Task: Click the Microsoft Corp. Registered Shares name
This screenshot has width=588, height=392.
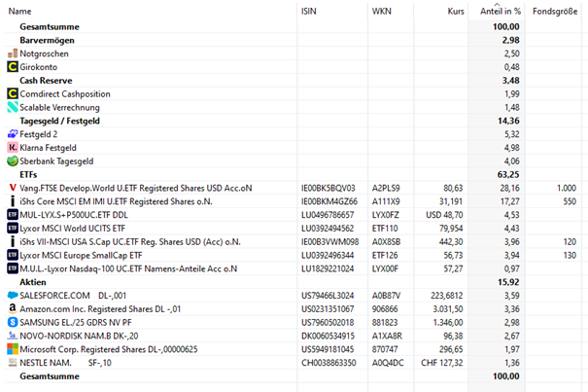Action: click(x=109, y=349)
